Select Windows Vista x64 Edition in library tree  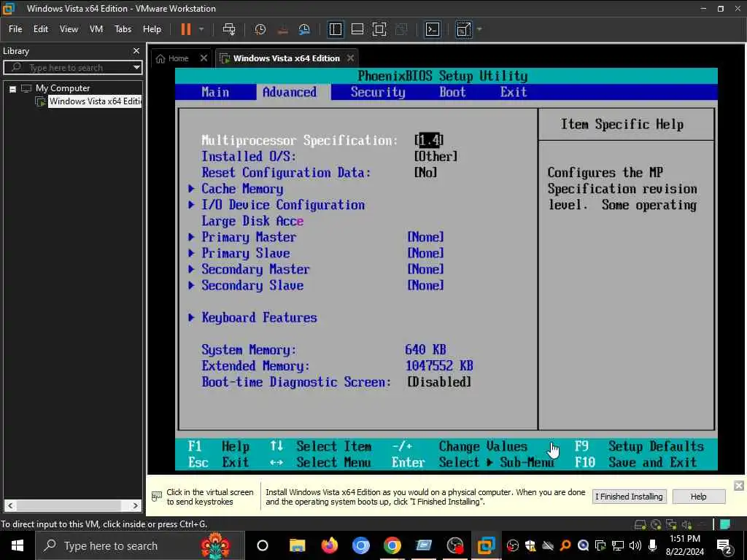pyautogui.click(x=95, y=101)
